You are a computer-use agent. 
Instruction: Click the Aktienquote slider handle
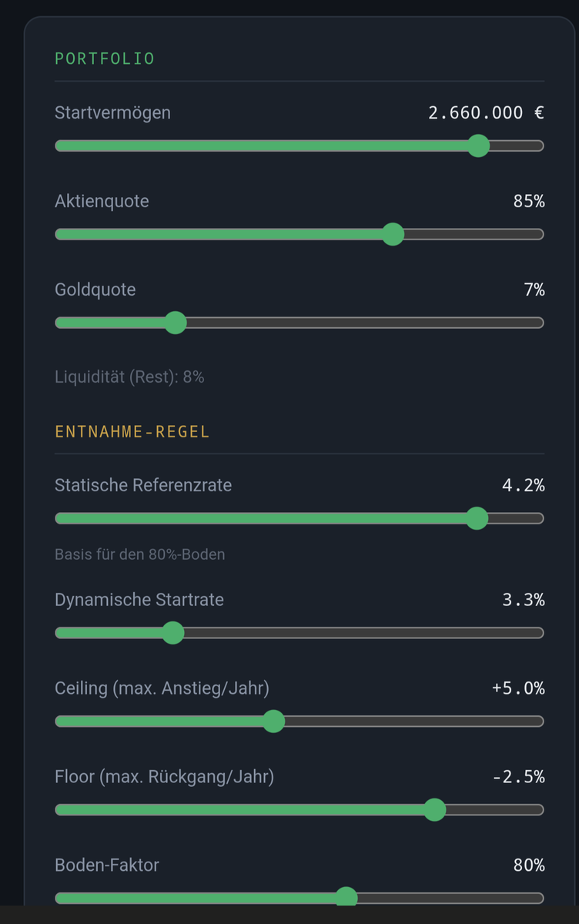pos(393,234)
